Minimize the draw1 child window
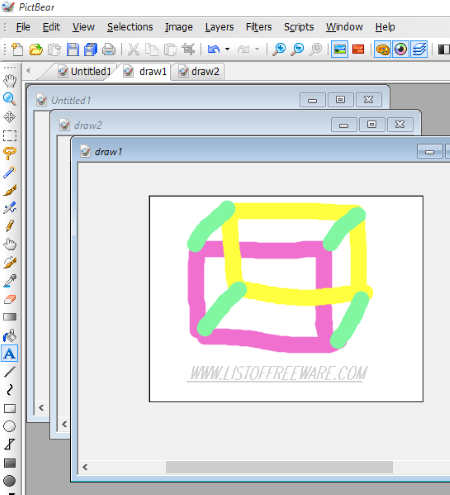The width and height of the screenshot is (450, 495). pos(430,152)
